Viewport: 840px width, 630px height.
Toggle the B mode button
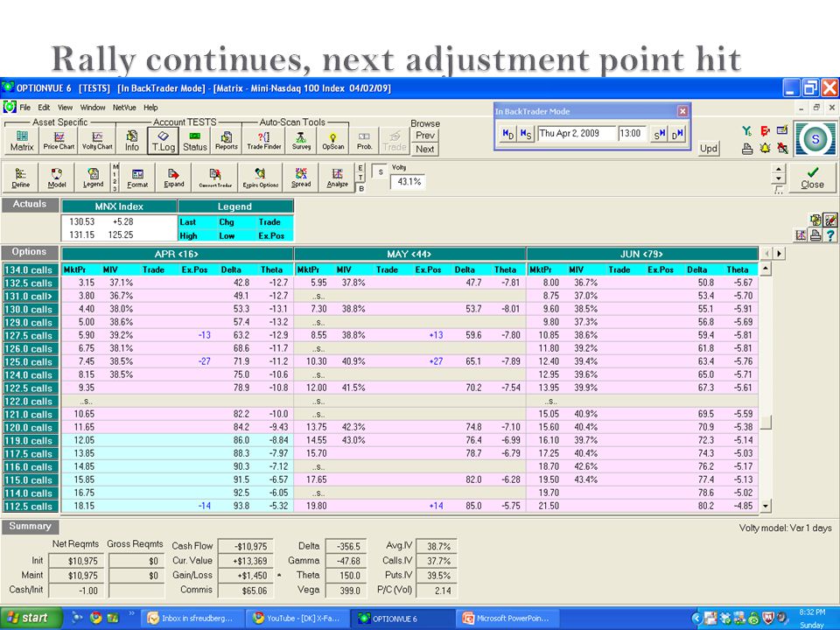(x=361, y=188)
